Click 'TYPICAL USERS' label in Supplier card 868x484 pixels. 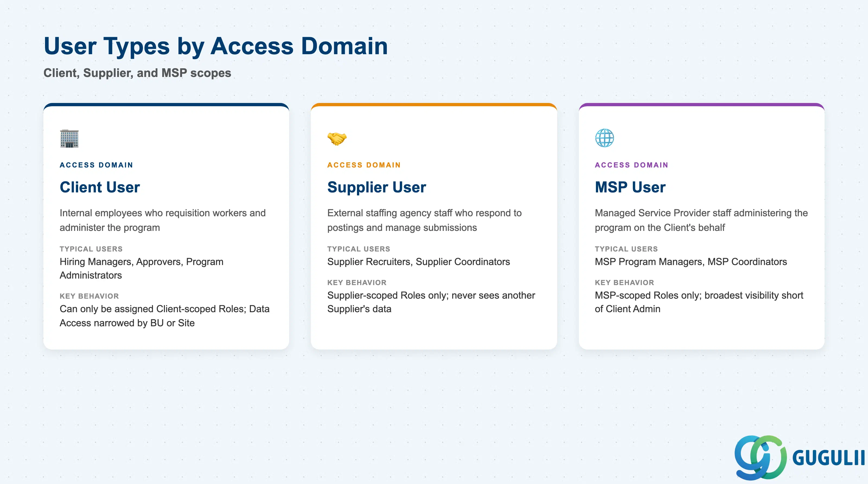pos(359,249)
